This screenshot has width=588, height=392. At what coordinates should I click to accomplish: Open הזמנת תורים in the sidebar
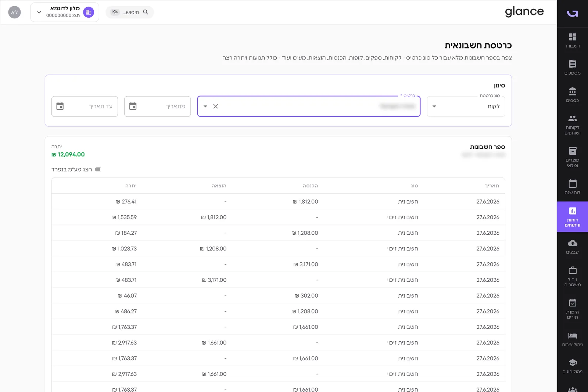click(572, 309)
